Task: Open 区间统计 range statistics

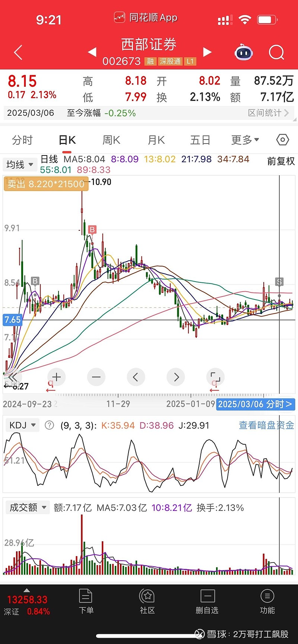Action: coord(269,113)
